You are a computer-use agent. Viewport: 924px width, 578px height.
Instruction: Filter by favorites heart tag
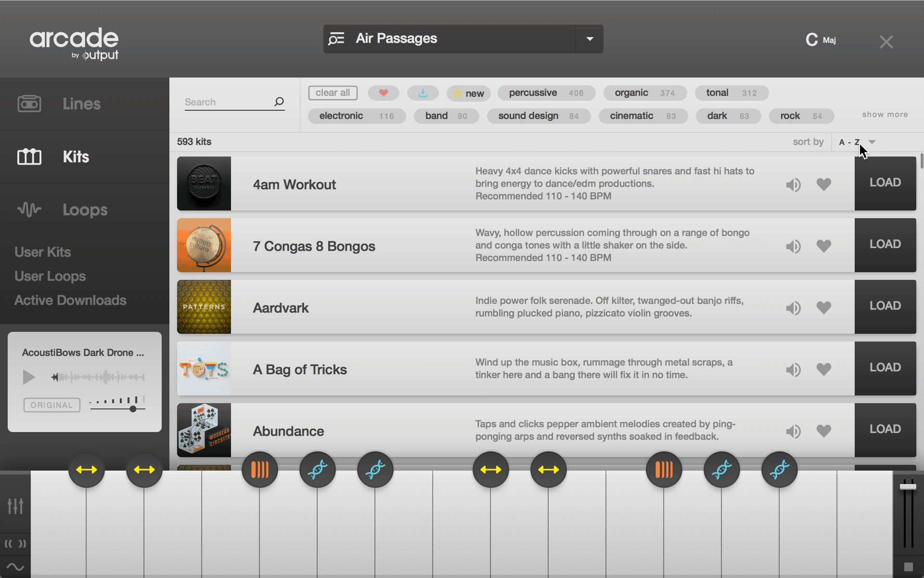tap(384, 93)
